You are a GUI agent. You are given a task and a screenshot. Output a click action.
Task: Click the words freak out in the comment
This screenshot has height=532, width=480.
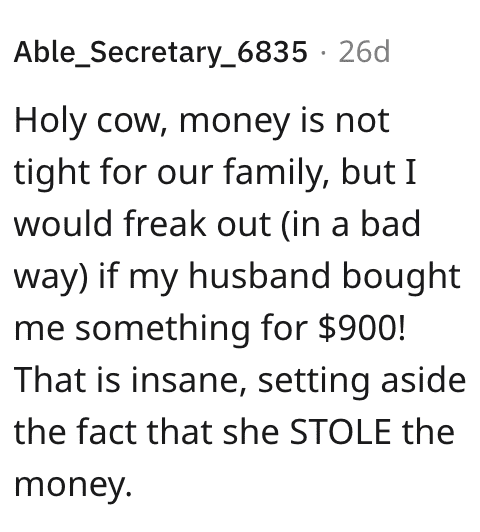coord(197,224)
